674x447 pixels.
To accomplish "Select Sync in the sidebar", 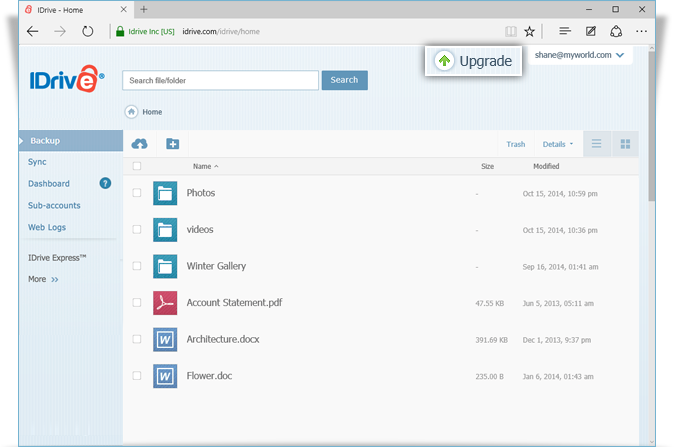I will (37, 162).
